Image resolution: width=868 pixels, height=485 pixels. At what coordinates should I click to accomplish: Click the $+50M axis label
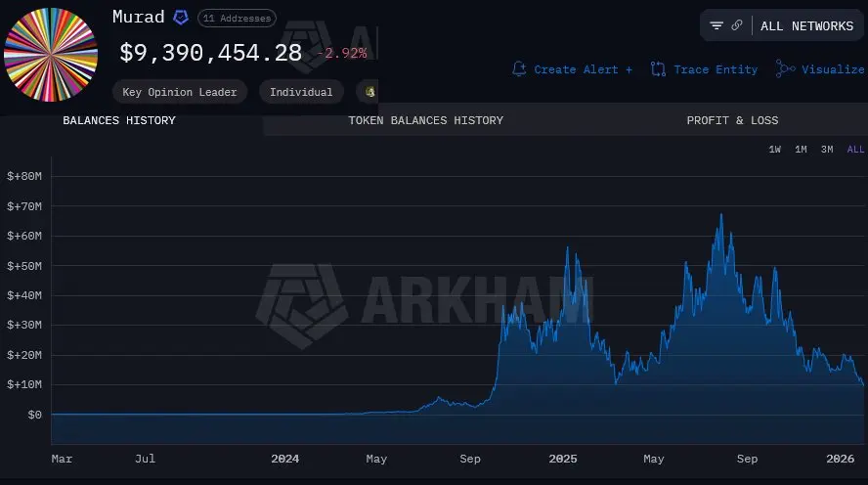(24, 266)
